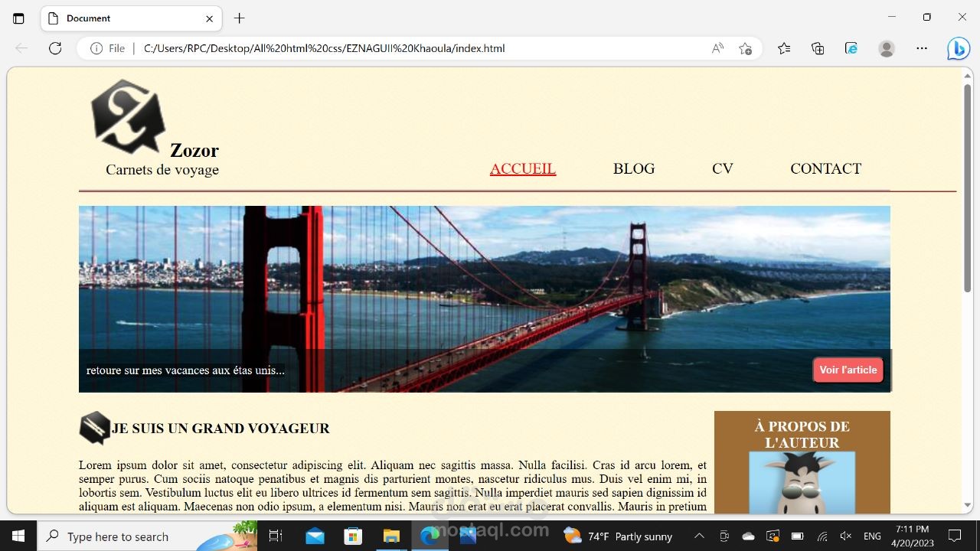Click the À PROPOS DE L'AUTEUR heading

(802, 434)
